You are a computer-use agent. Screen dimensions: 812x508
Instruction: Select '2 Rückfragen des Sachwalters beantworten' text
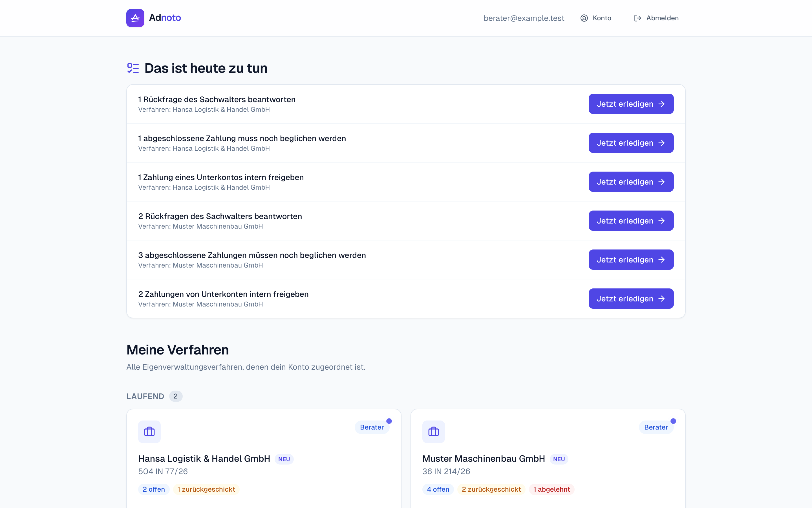[x=220, y=216]
